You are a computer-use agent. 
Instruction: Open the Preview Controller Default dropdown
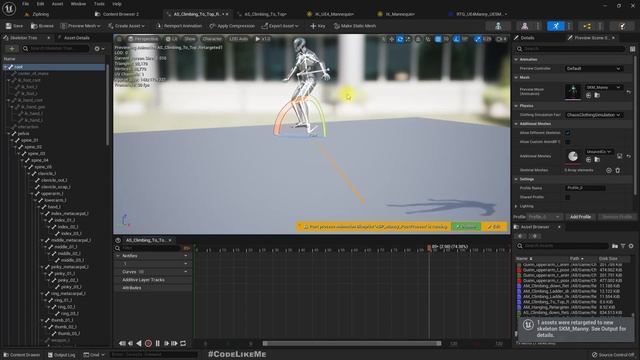(x=593, y=69)
